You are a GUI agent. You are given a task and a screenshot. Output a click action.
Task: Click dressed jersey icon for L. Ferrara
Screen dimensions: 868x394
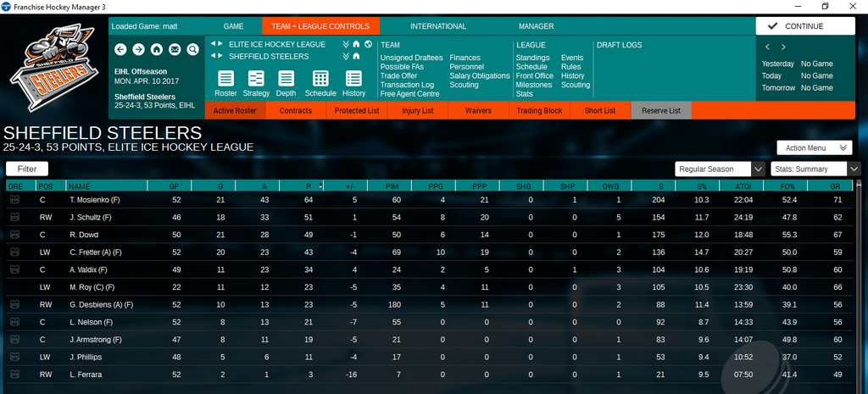click(15, 375)
